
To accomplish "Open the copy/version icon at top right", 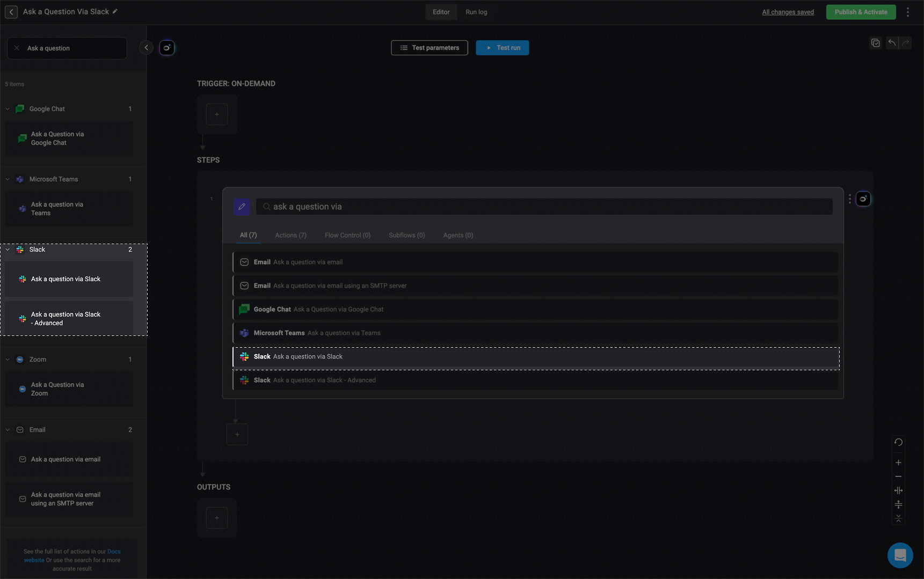I will [x=876, y=43].
